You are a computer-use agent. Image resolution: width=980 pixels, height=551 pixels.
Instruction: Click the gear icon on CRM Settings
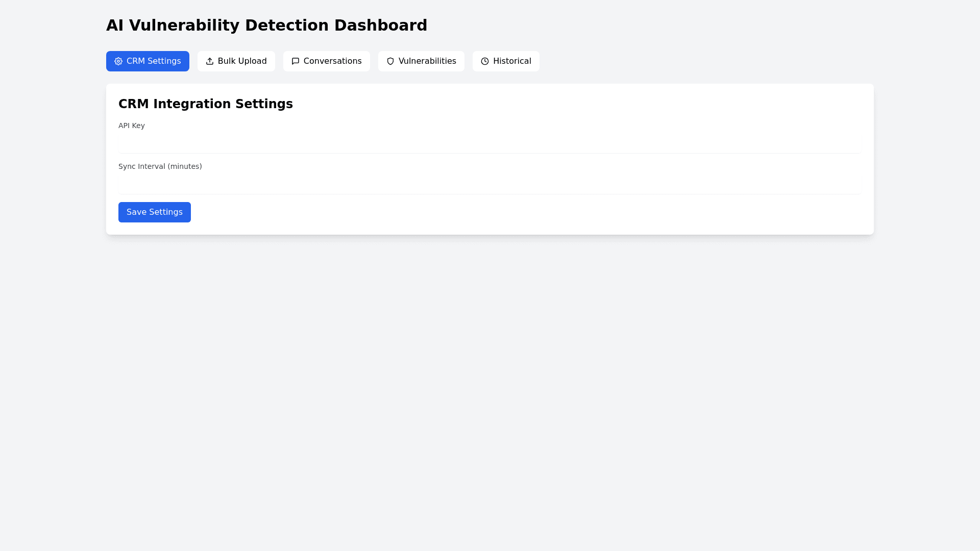pyautogui.click(x=118, y=61)
